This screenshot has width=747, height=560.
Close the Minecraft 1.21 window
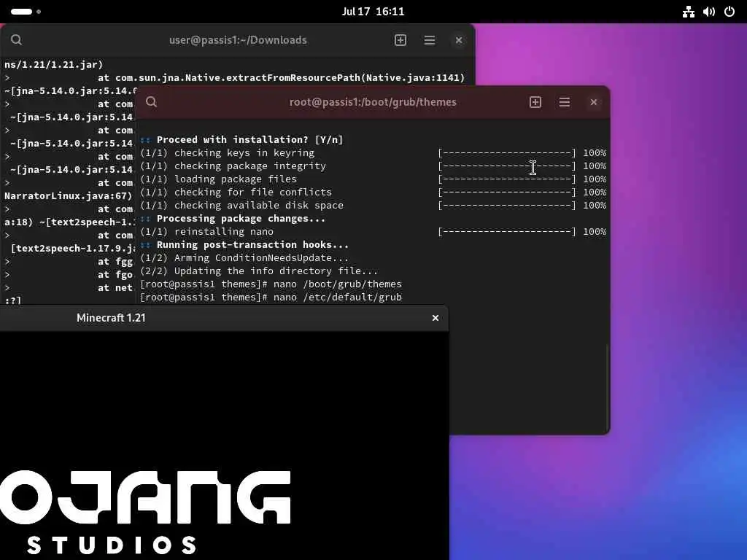[x=436, y=318]
